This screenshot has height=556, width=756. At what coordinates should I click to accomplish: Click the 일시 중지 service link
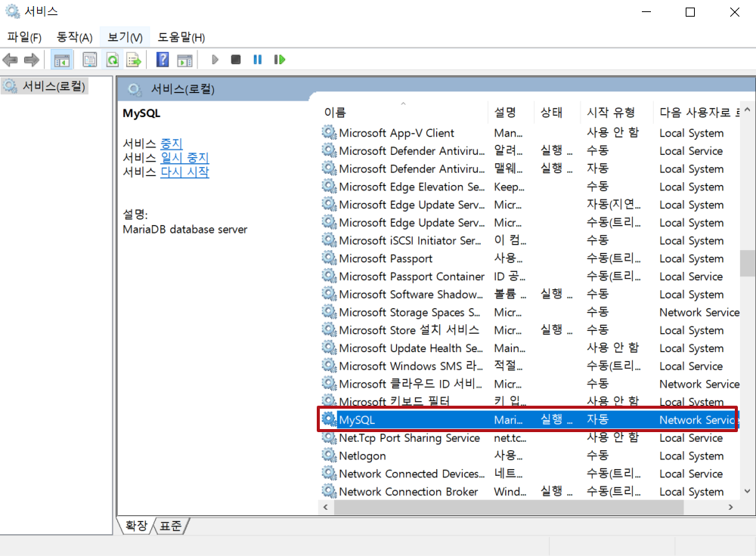pyautogui.click(x=184, y=158)
